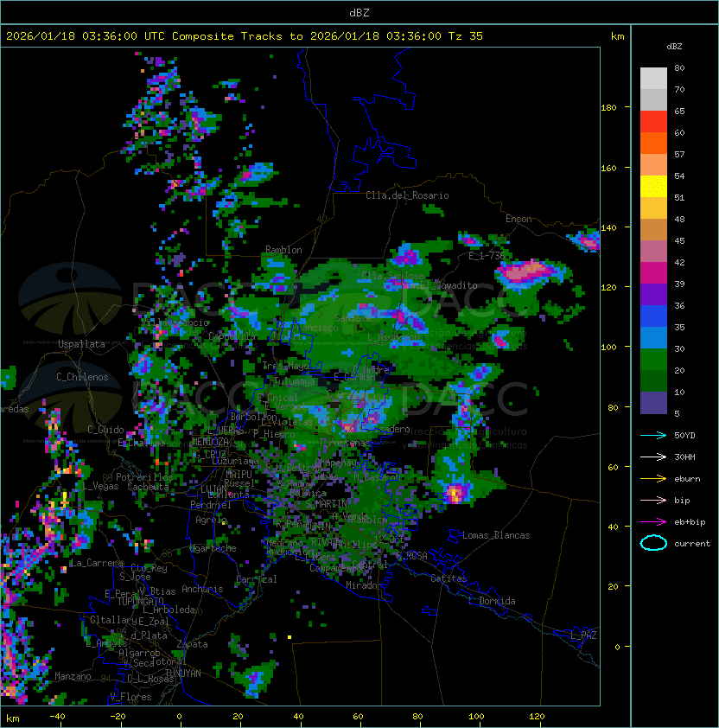This screenshot has height=728, width=719.
Task: Click the 'E_1-736' map label
Action: click(486, 256)
